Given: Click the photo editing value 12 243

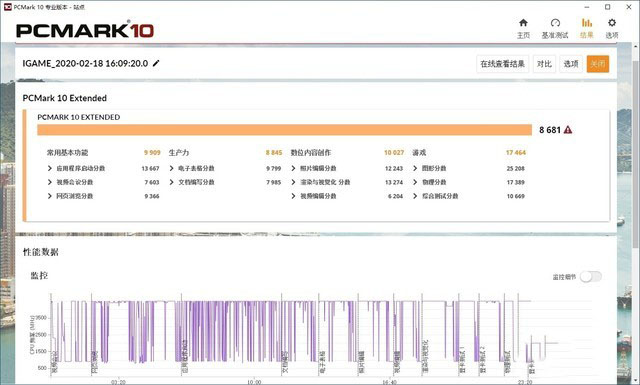Looking at the screenshot, I should [394, 168].
